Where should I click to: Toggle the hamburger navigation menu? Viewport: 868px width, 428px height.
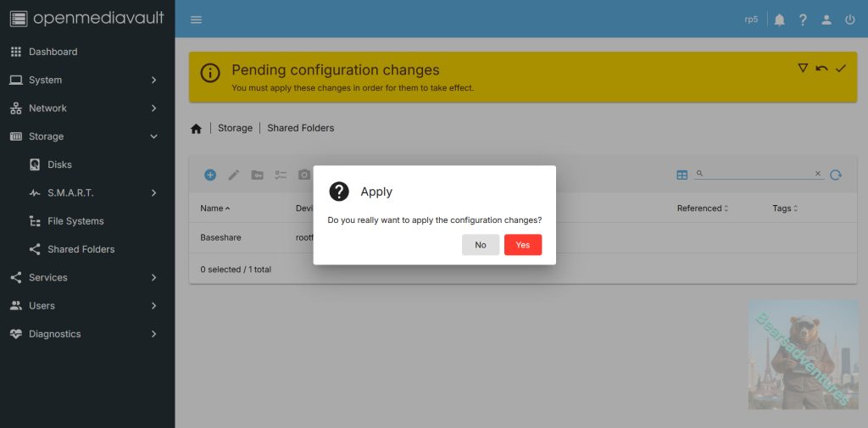pos(197,19)
